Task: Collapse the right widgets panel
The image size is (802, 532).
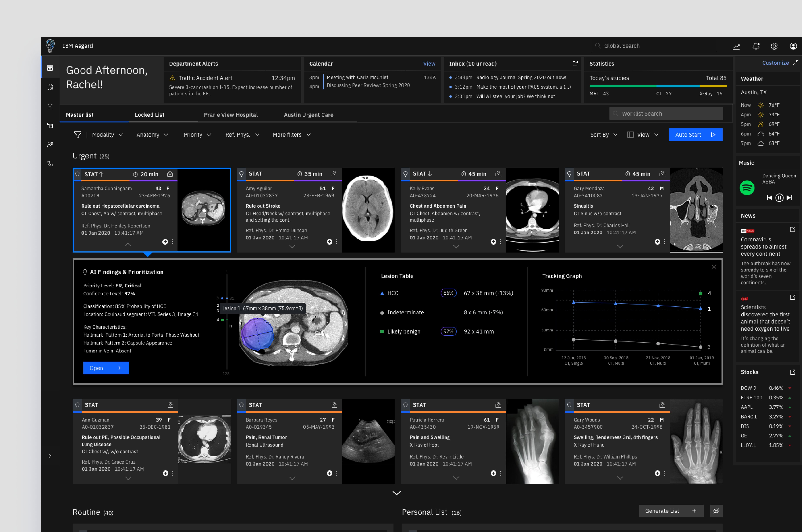Action: click(795, 63)
